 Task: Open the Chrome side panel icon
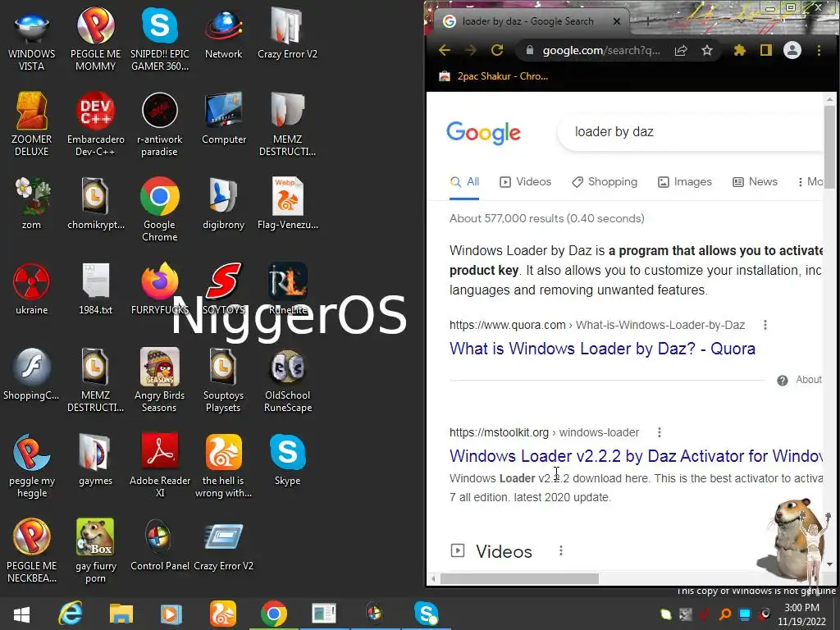(766, 50)
